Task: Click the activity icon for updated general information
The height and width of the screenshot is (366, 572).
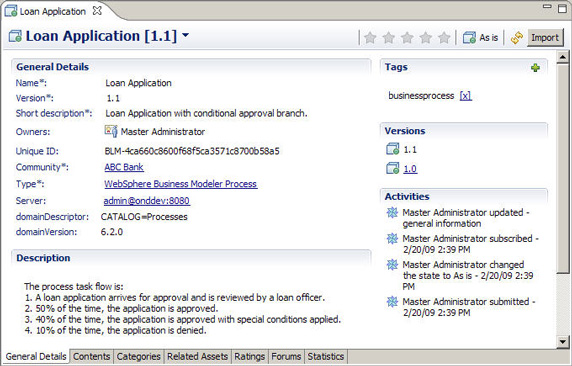Action: tap(392, 212)
